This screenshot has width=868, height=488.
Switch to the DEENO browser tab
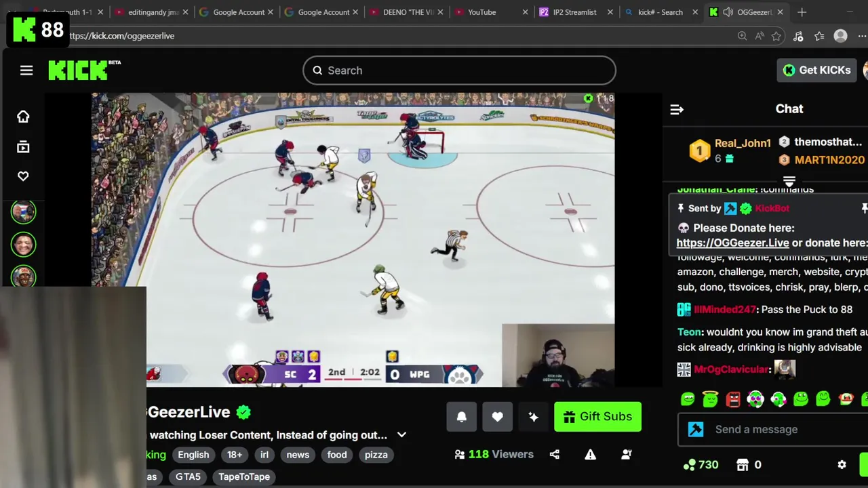click(x=408, y=12)
